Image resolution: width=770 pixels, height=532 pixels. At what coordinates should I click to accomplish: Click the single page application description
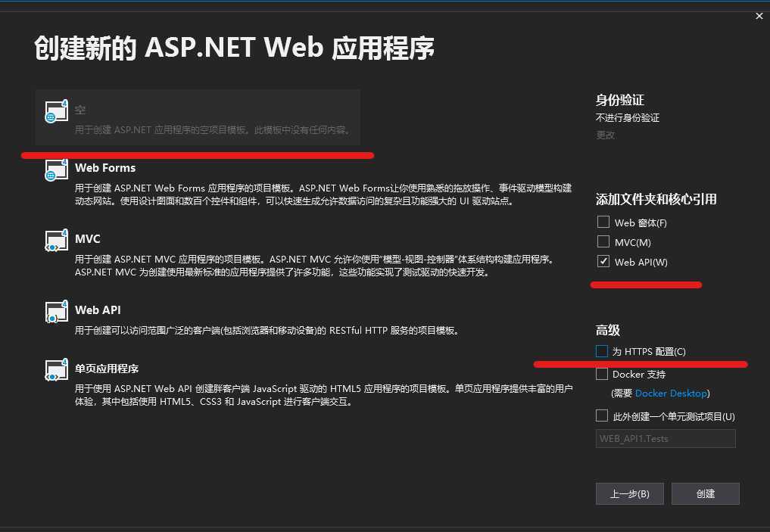tap(323, 395)
